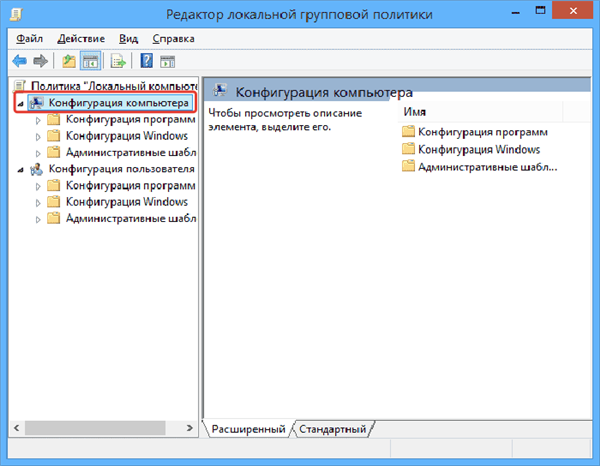Click the horizontal scrollbar thumb in tree pane
This screenshot has width=600, height=466.
pos(95,428)
